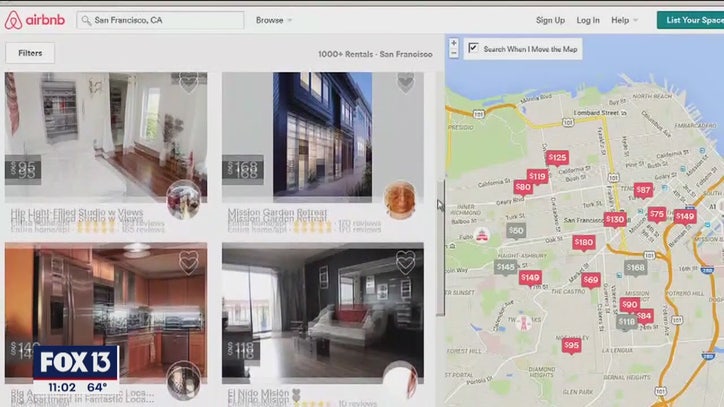Screen dimensions: 724x407
Task: Open the Hip Light-Filled Studio w Views title
Action: click(x=77, y=214)
